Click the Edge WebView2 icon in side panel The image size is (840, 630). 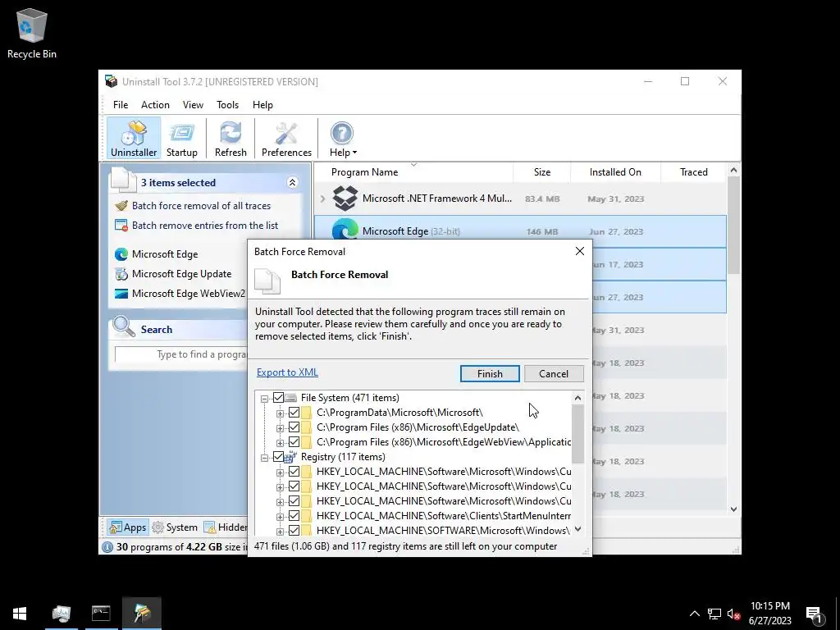click(x=121, y=294)
